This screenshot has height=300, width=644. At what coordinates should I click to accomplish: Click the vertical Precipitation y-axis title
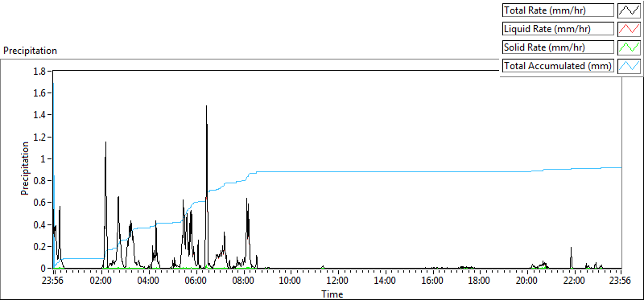pyautogui.click(x=25, y=168)
